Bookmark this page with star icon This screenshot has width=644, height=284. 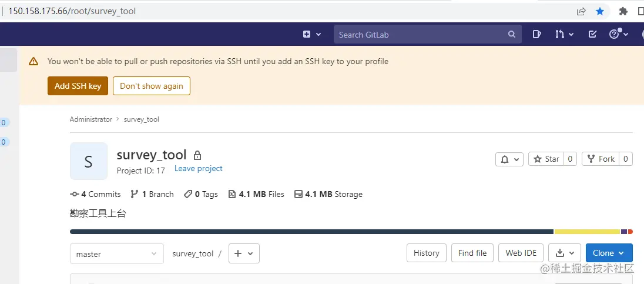[599, 11]
